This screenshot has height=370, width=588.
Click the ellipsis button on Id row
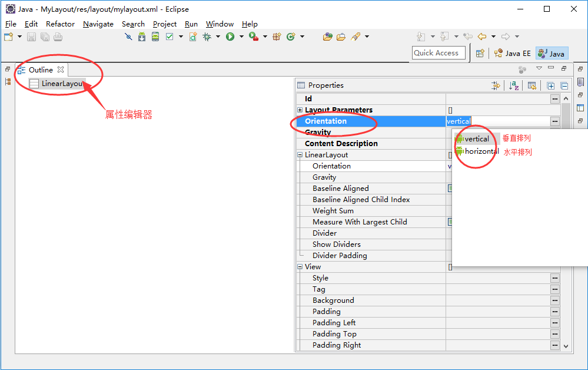(555, 99)
